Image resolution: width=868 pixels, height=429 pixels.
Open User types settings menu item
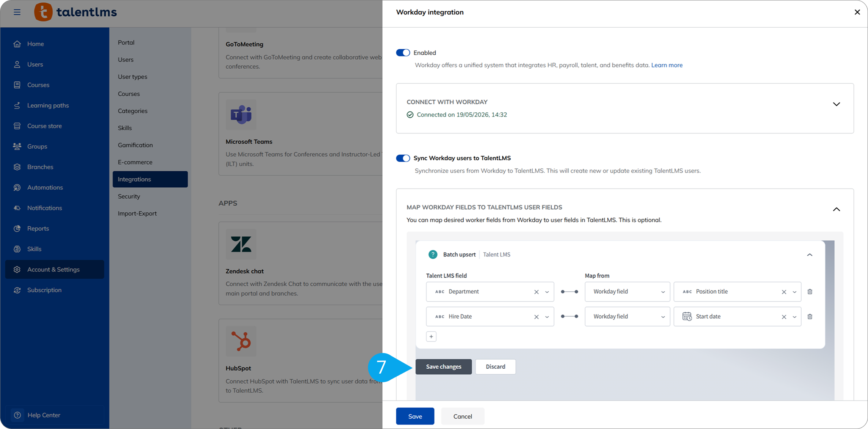(133, 77)
